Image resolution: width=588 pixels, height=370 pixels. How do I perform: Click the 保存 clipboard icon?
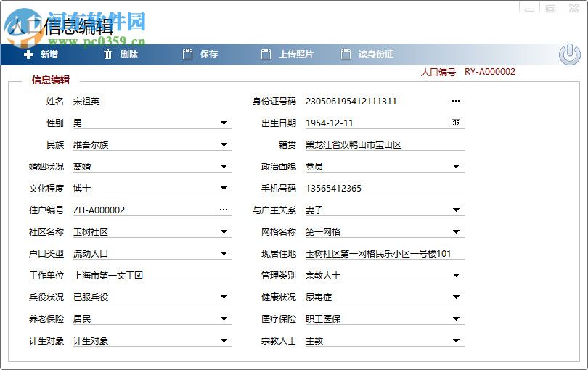pos(187,54)
